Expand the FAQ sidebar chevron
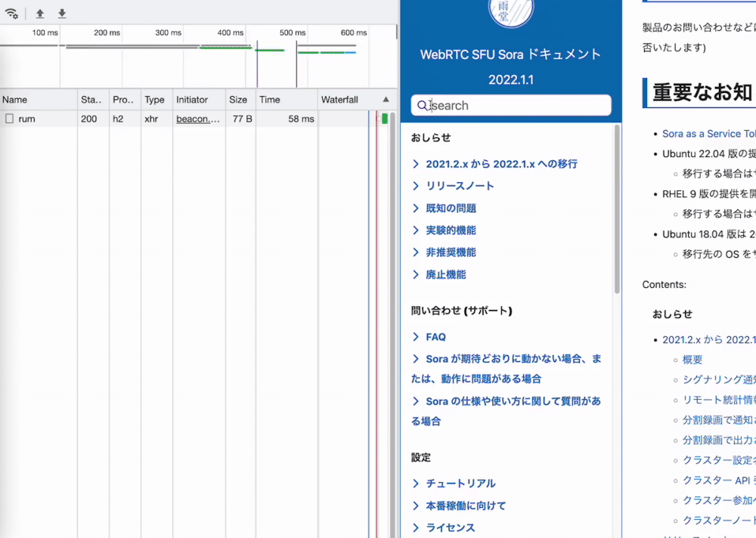Screen dimensions: 756x538 click(x=416, y=337)
